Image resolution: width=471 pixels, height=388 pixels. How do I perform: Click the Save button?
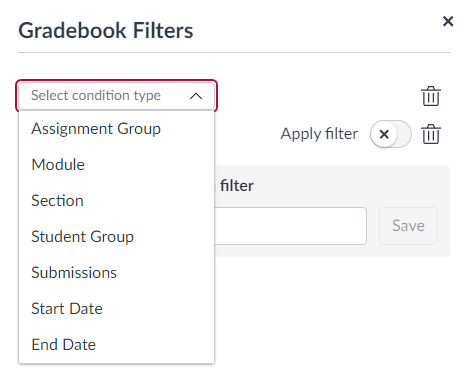click(x=408, y=226)
